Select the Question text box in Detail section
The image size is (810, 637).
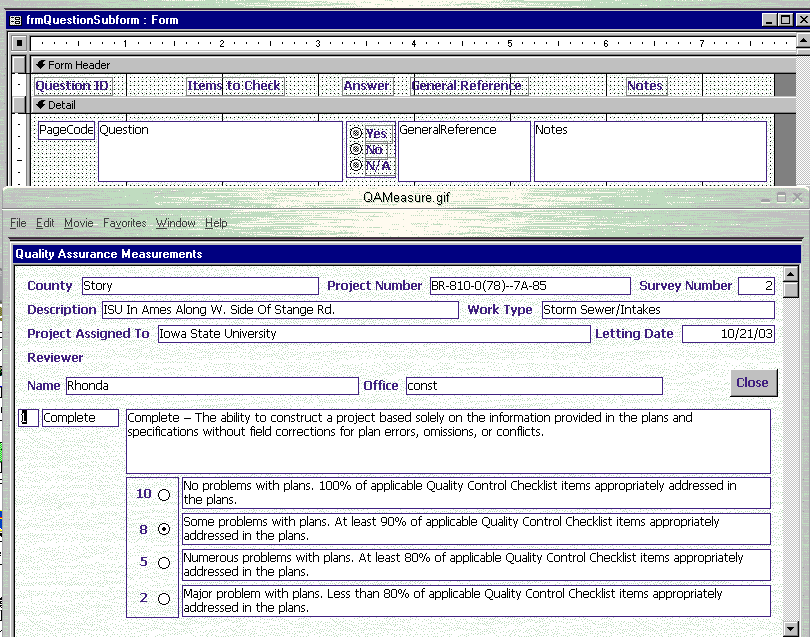point(221,151)
